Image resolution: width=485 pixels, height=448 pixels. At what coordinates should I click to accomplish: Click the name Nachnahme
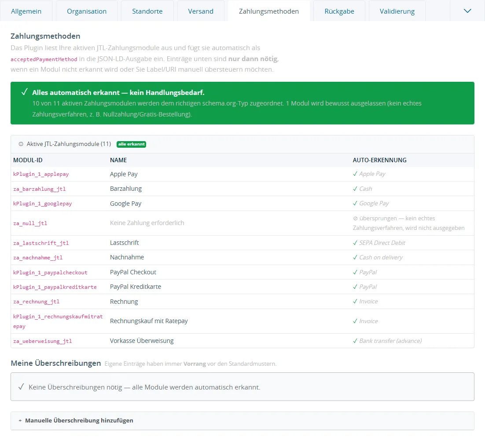127,257
